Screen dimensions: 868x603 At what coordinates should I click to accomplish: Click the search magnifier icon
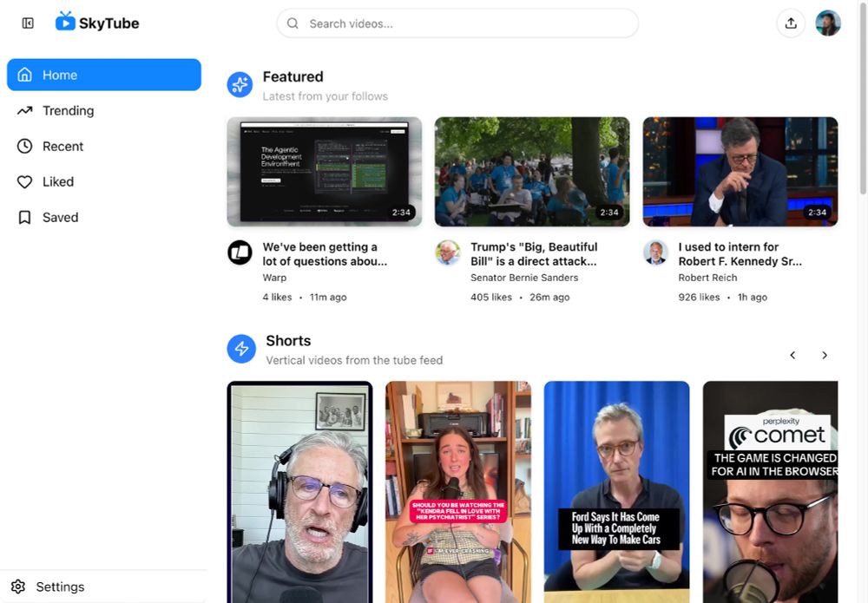coord(293,23)
